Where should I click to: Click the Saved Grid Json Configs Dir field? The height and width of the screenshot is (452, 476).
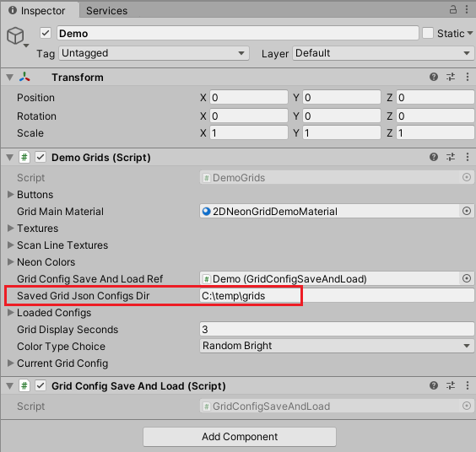(337, 295)
